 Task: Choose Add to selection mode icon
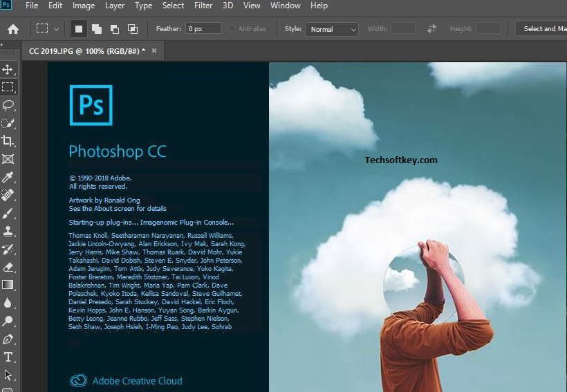(97, 29)
